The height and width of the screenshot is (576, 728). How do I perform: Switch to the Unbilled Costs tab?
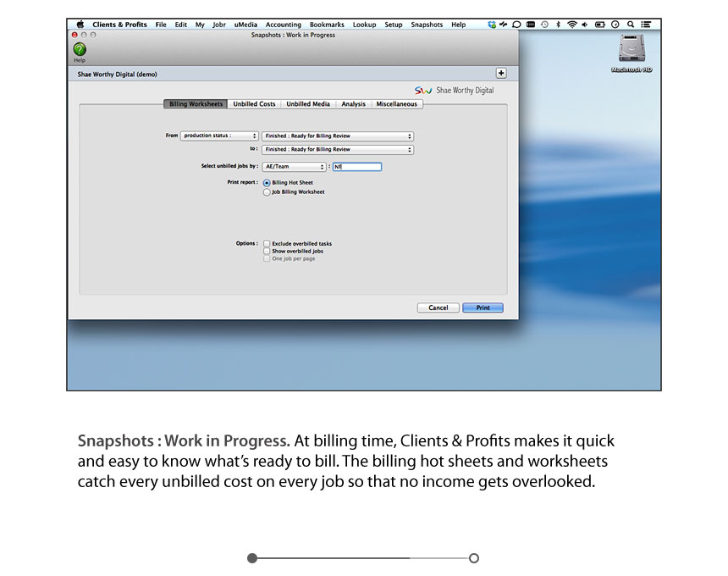point(254,104)
